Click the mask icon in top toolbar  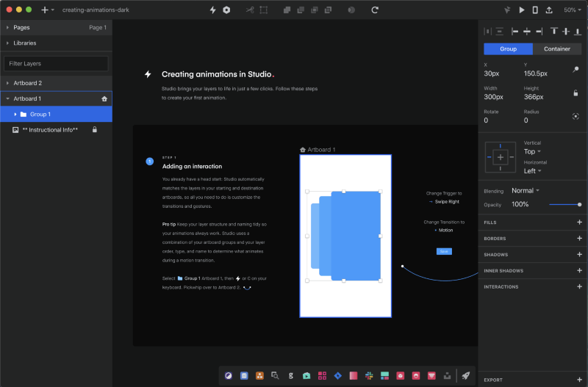[x=351, y=10]
